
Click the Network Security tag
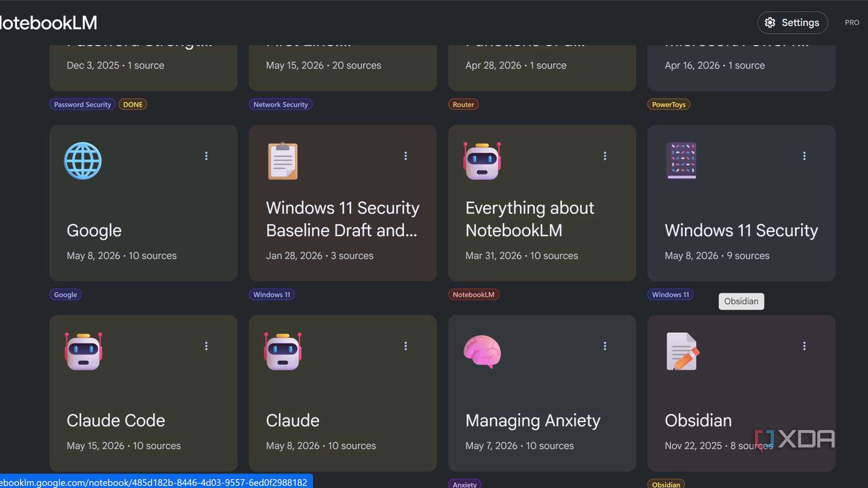(280, 104)
